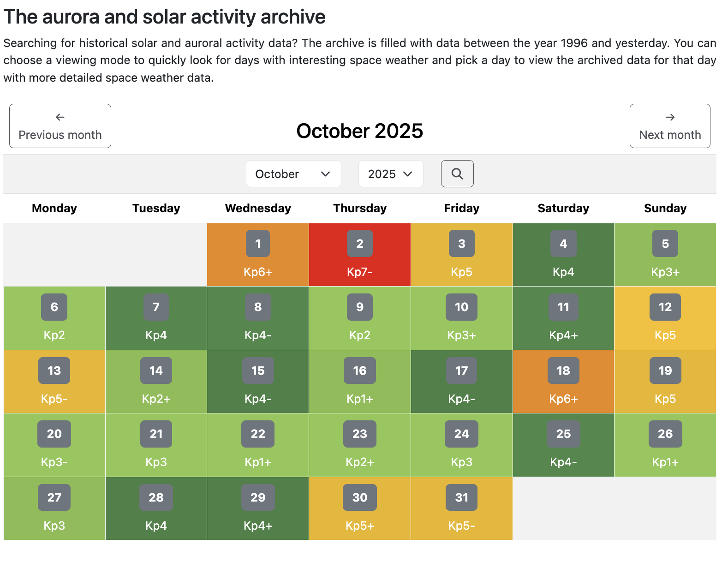The width and height of the screenshot is (728, 562).
Task: Select the day 21 Kp3 cell
Action: point(156,445)
